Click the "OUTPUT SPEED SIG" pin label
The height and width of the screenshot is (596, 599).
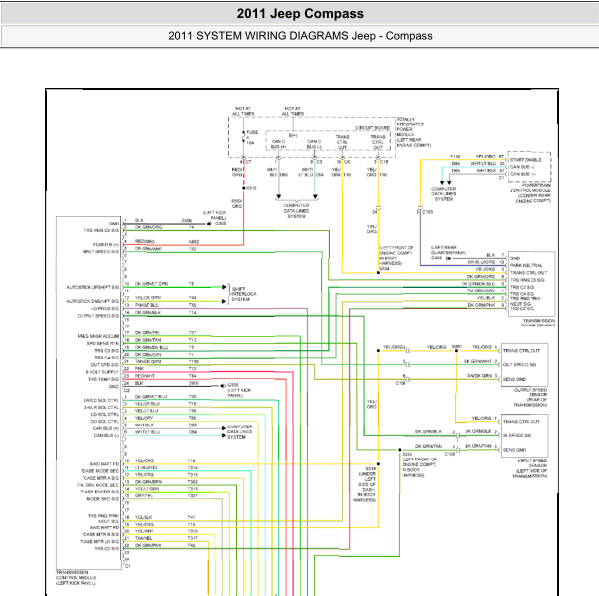tap(99, 316)
